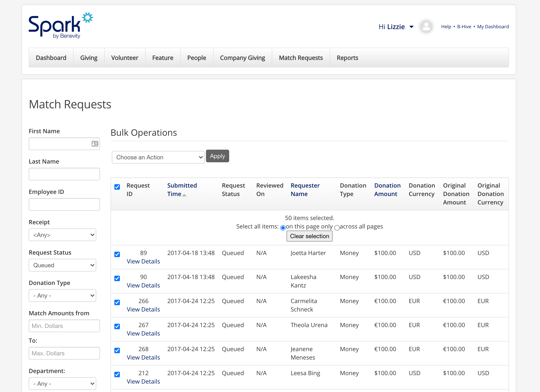
Task: Open the Reports tab
Action: tap(347, 58)
